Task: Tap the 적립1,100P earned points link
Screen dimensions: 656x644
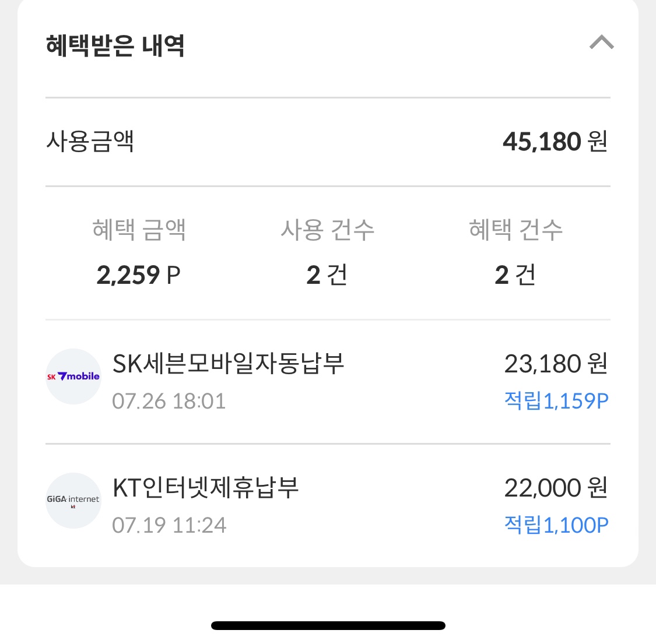Action: pyautogui.click(x=556, y=525)
